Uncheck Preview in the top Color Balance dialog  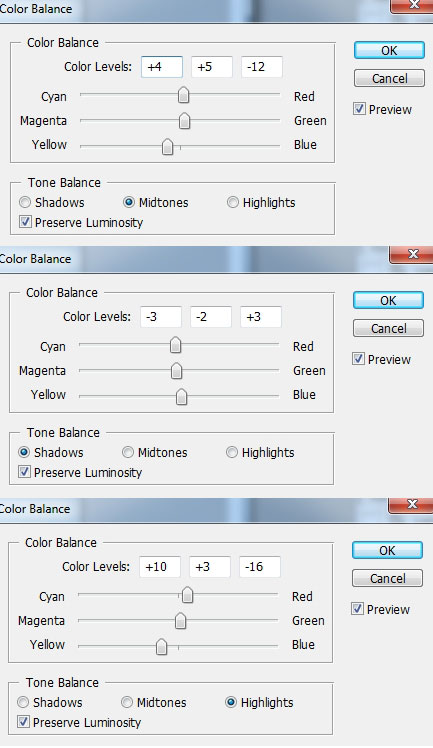pos(359,109)
